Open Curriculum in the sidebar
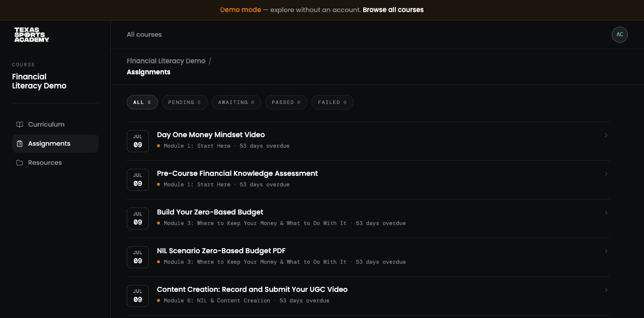 coord(55,125)
